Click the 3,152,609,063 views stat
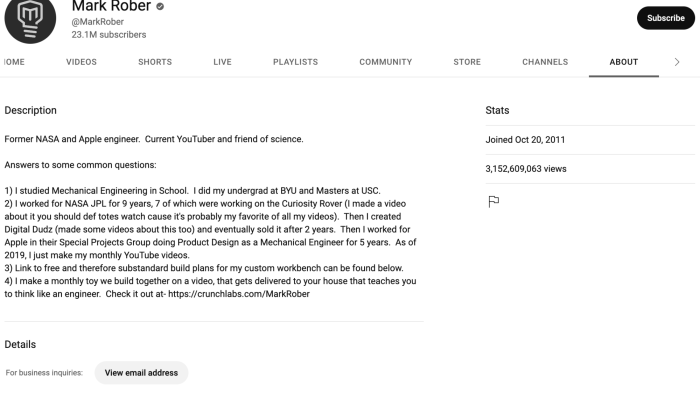 tap(526, 169)
